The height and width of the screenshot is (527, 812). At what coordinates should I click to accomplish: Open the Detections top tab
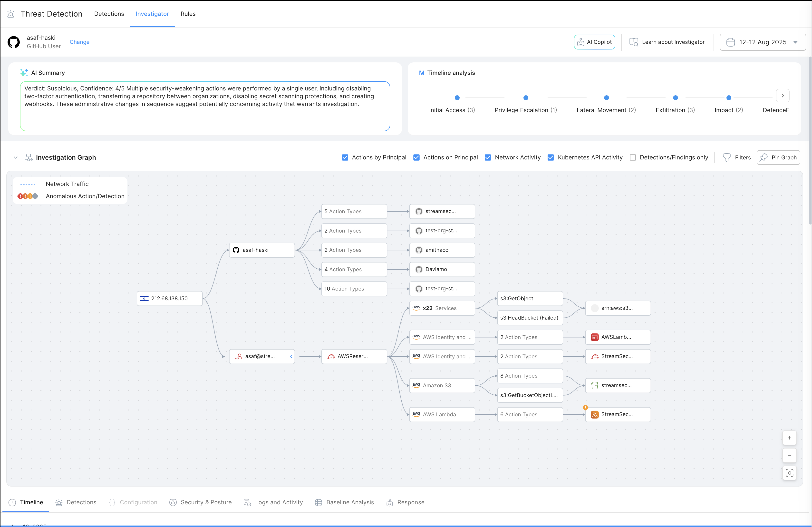point(109,14)
